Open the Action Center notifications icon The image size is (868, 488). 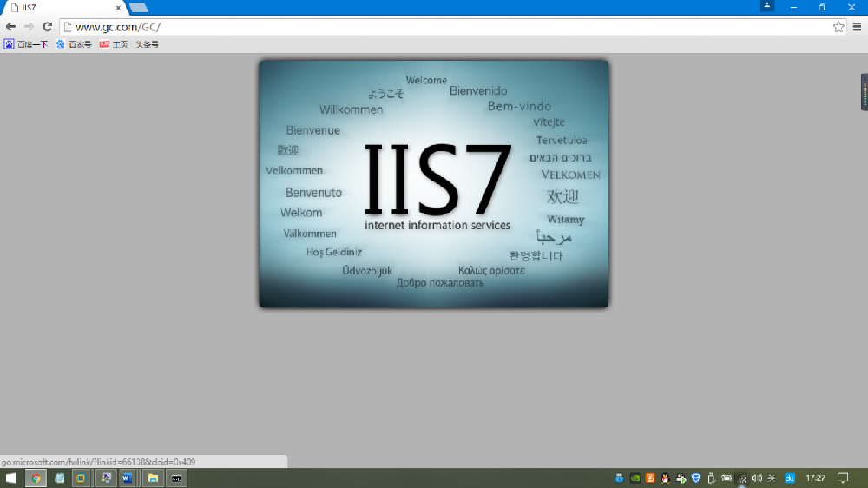click(x=843, y=478)
